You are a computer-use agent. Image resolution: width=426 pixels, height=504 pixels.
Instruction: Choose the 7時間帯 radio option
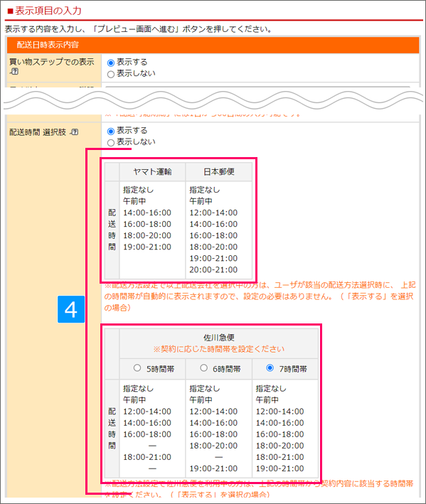(270, 368)
